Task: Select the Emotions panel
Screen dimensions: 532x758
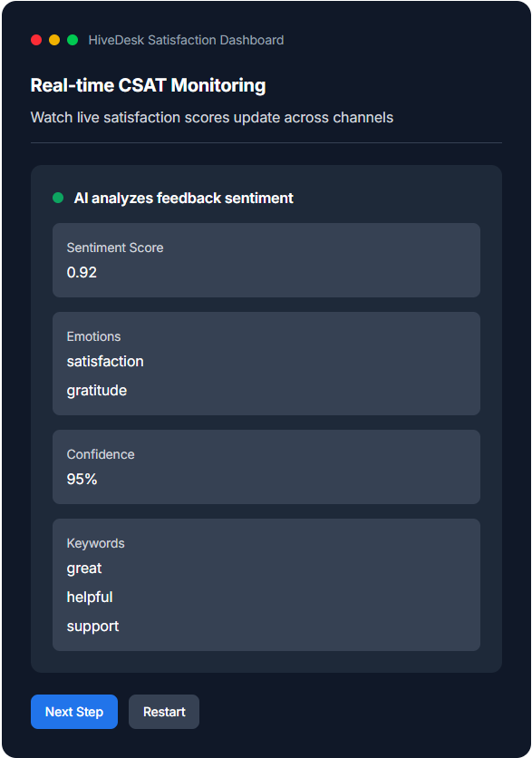Action: point(266,363)
